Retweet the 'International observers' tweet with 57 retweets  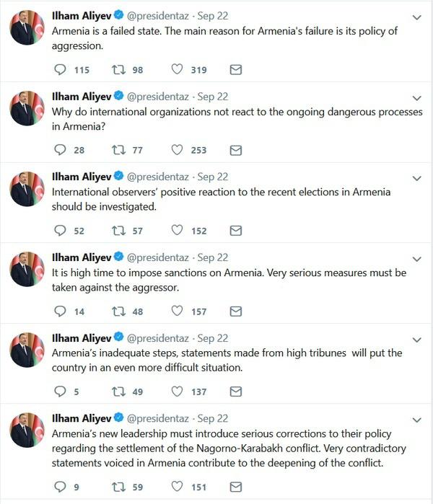click(x=118, y=231)
